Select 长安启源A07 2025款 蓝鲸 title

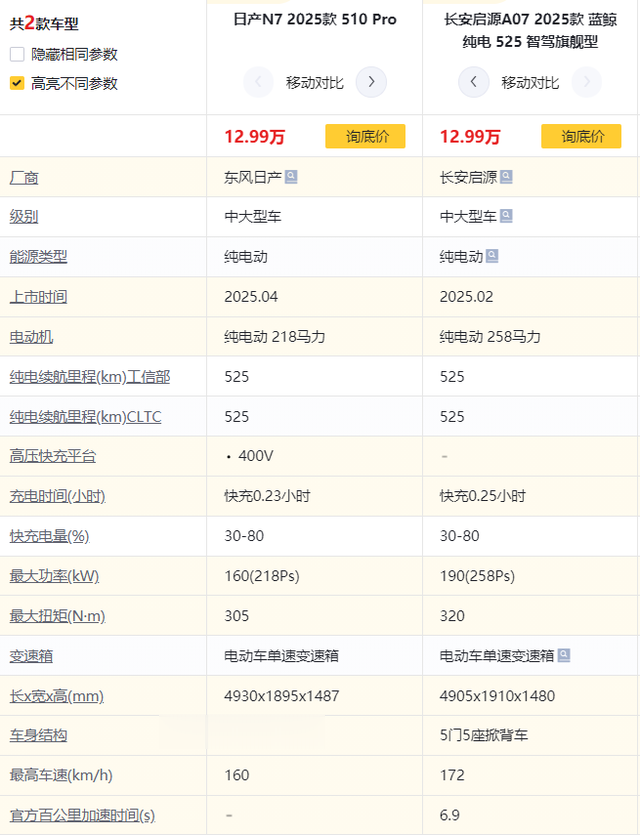click(x=530, y=30)
